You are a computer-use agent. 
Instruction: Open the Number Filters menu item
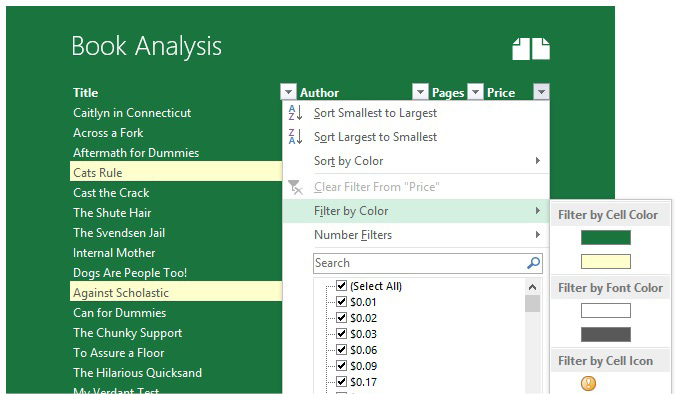tap(416, 235)
